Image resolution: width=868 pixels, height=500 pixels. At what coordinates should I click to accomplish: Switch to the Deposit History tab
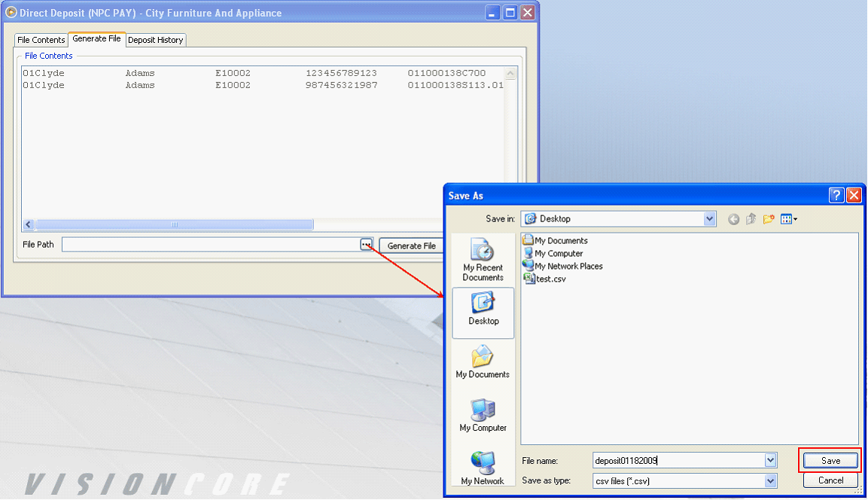point(156,40)
